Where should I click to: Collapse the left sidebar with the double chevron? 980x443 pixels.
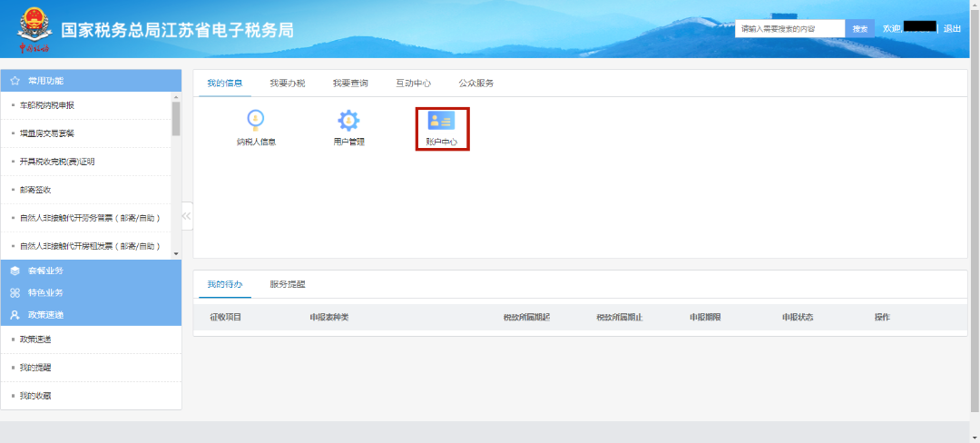click(187, 216)
